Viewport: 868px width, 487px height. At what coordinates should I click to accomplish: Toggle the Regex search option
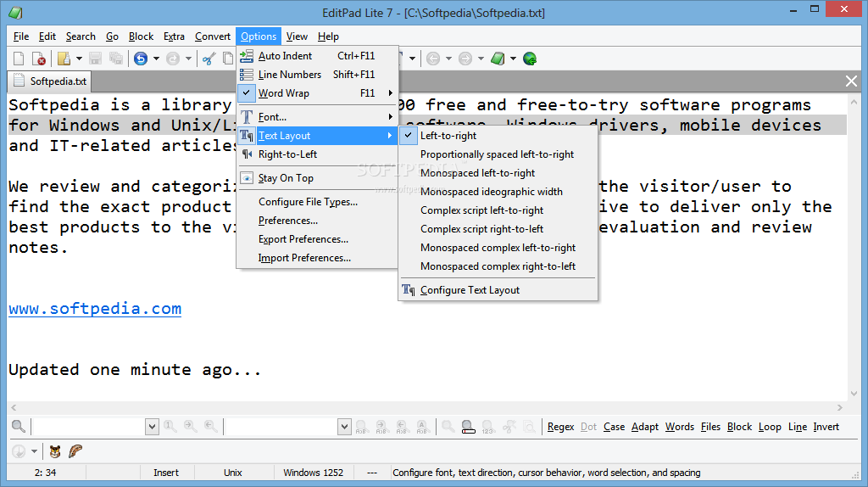[561, 427]
